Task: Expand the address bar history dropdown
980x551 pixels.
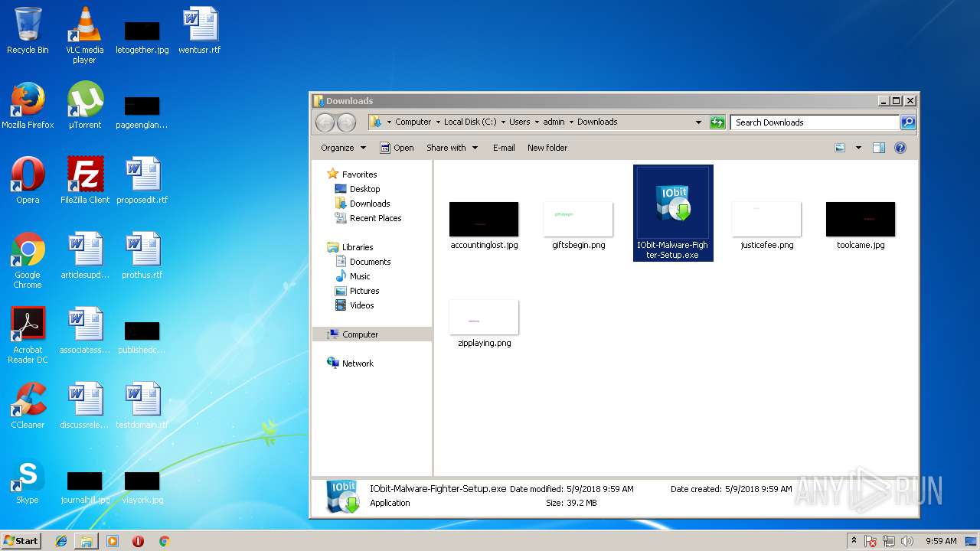Action: (698, 122)
